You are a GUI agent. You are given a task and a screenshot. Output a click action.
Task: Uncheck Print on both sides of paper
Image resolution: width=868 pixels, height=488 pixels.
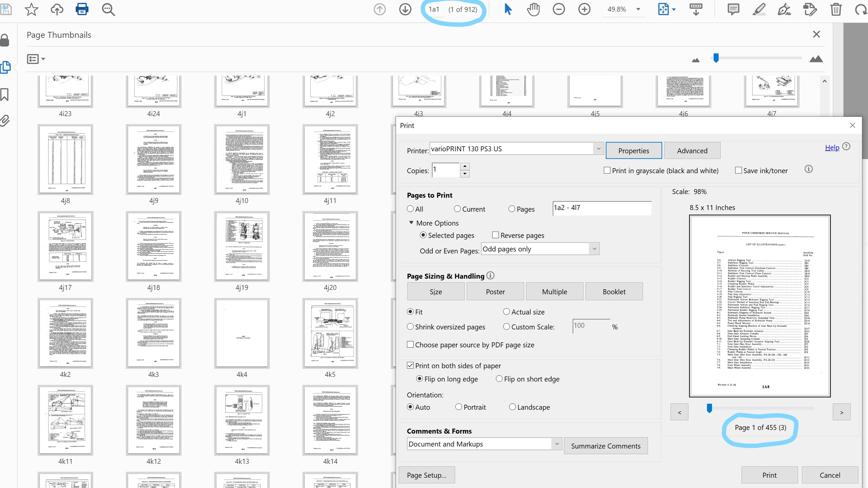(x=410, y=365)
